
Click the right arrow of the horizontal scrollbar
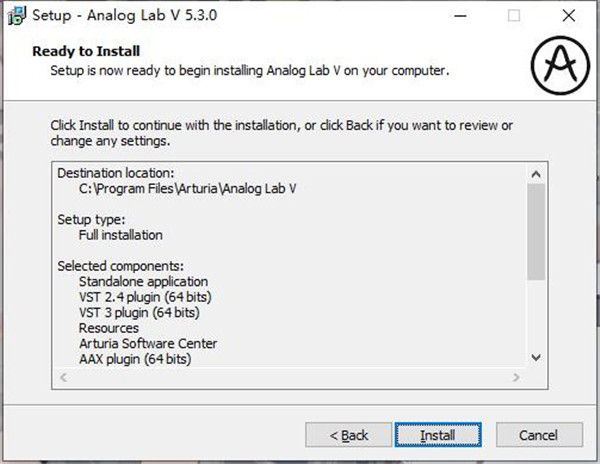[x=516, y=377]
